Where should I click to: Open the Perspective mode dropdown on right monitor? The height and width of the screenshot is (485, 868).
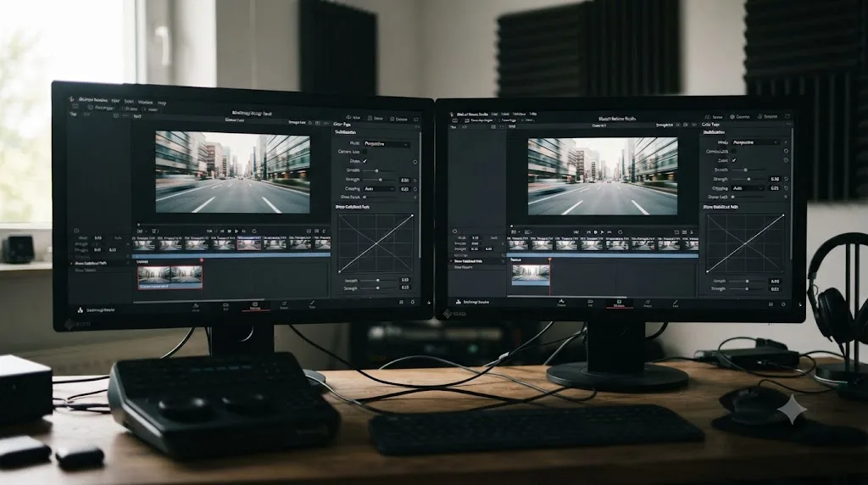pyautogui.click(x=755, y=142)
